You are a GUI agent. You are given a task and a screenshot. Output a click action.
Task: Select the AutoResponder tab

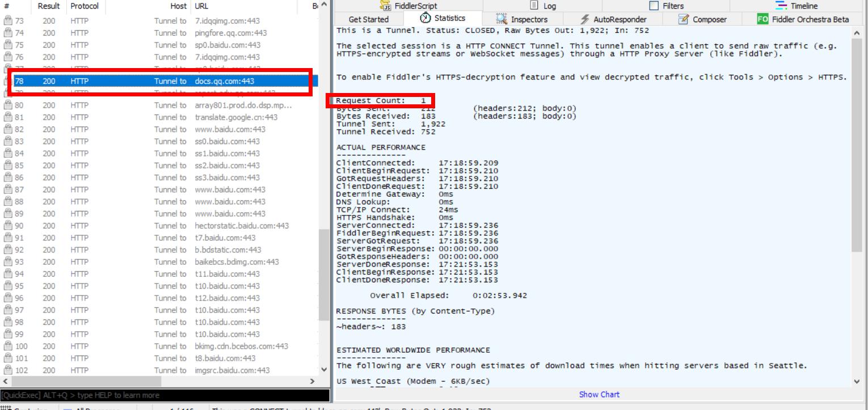618,19
